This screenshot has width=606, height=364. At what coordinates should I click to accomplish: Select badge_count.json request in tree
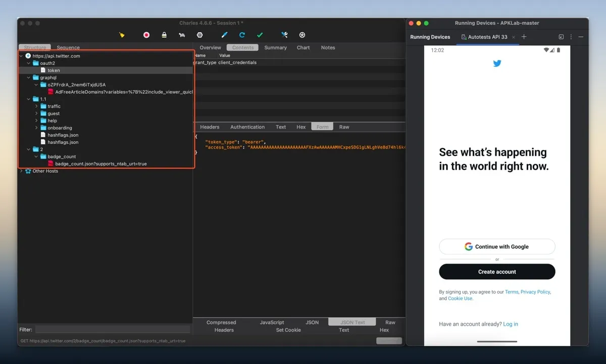tap(100, 164)
